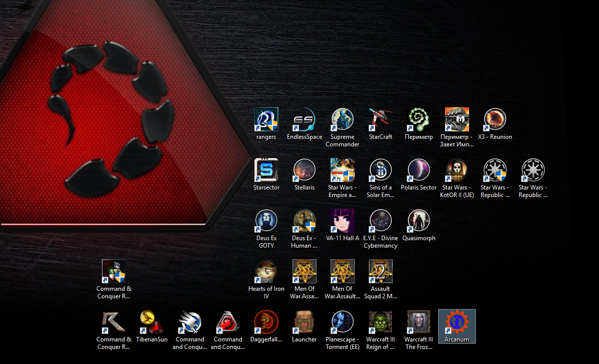Open the Периметр - Завет Имп... shortcut

click(457, 119)
